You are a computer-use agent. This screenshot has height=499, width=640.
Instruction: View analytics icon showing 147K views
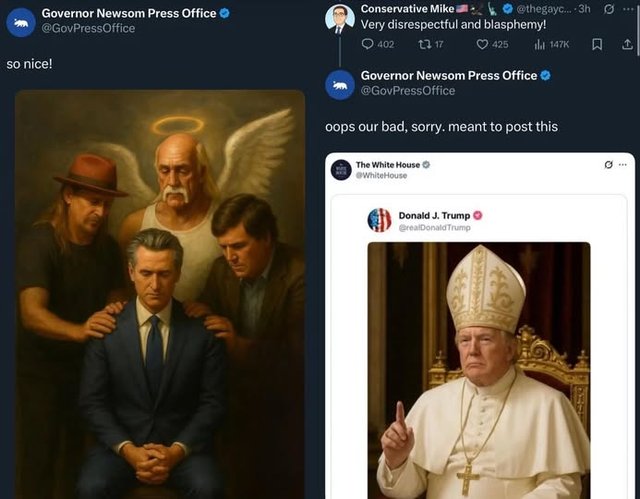[541, 44]
